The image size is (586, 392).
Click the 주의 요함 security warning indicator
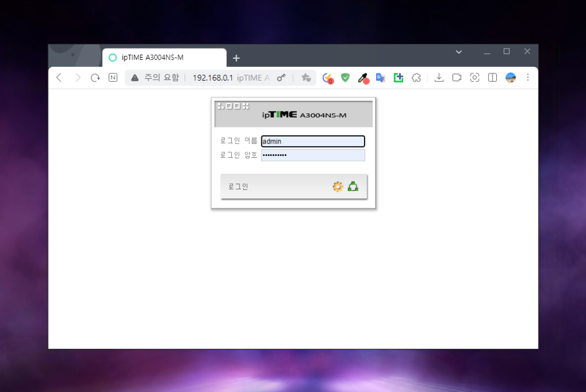[x=155, y=78]
